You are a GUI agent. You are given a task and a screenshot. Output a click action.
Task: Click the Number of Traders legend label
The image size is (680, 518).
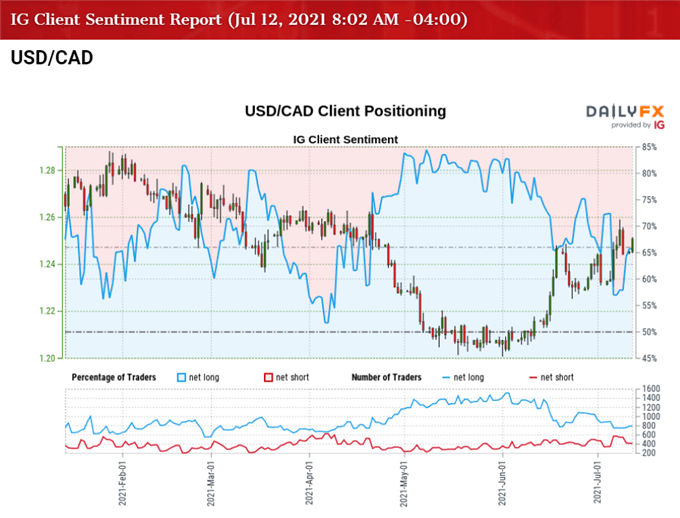tap(386, 377)
